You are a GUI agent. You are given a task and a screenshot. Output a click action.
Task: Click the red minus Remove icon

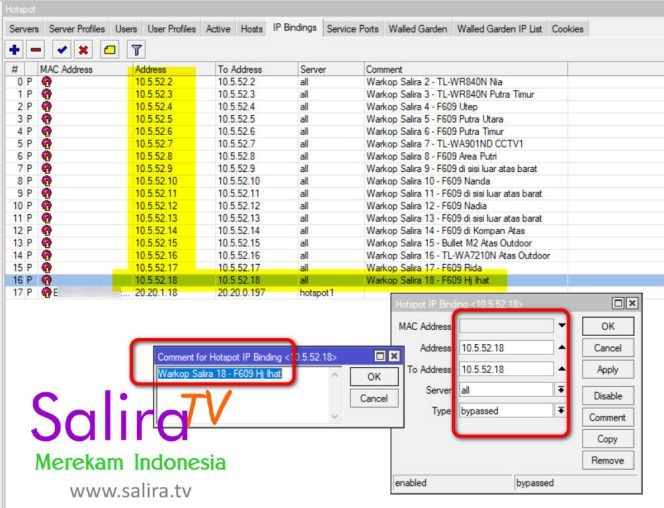(36, 49)
